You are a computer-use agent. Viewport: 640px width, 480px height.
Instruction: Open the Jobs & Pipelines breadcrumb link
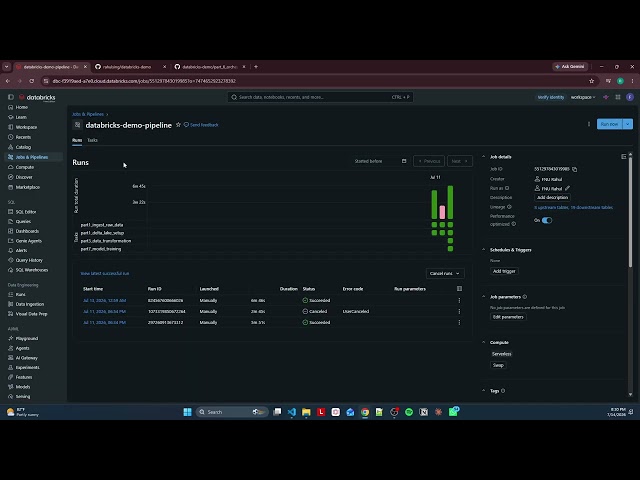pos(88,114)
